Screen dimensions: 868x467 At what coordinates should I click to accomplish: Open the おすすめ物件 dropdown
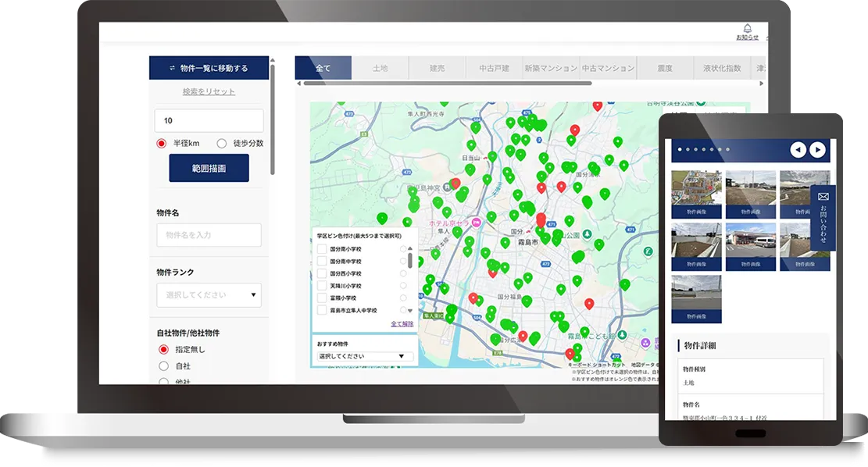pyautogui.click(x=365, y=356)
